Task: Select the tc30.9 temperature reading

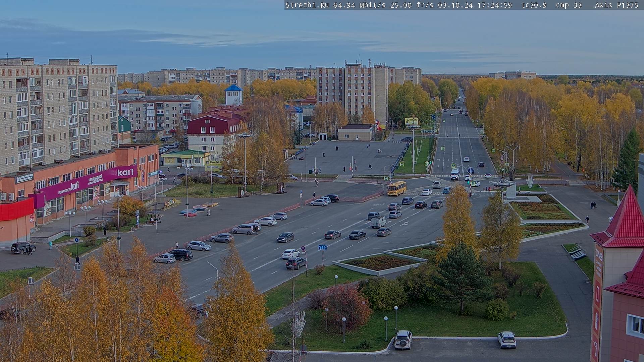Action: (534, 5)
